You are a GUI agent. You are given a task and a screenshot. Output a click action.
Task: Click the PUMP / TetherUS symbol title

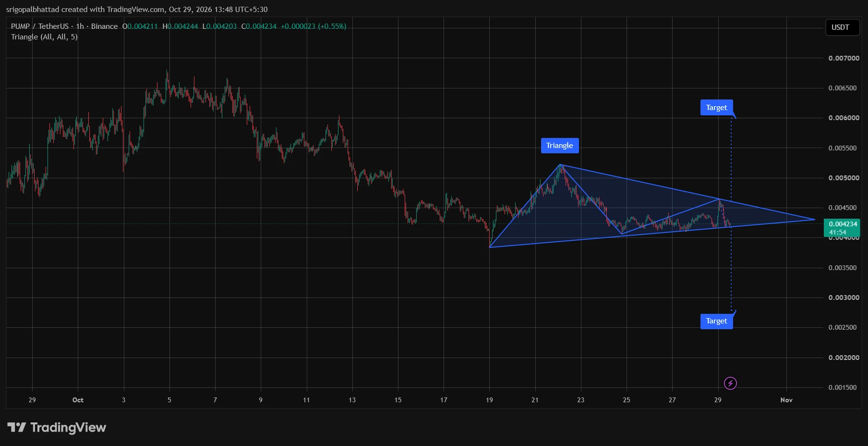(64, 26)
